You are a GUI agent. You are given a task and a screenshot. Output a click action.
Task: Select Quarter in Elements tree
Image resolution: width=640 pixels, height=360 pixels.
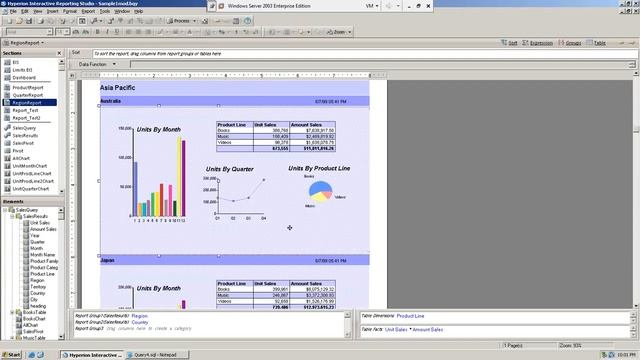[37, 242]
